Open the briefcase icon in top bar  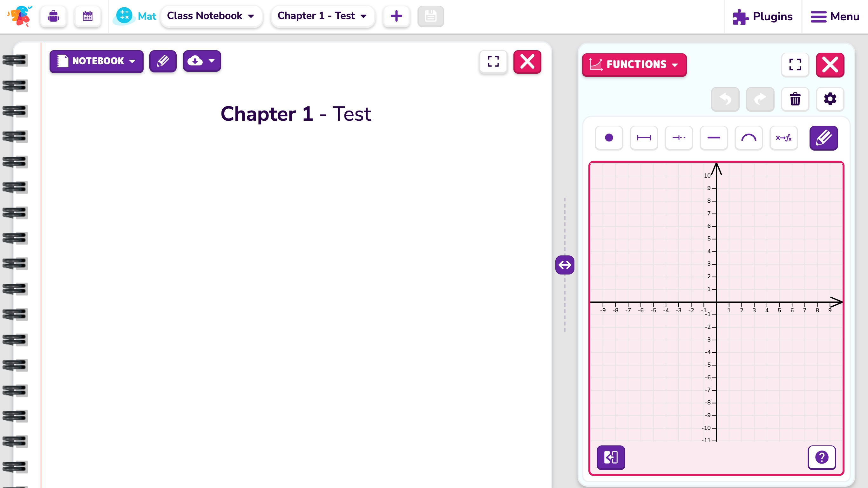[53, 16]
